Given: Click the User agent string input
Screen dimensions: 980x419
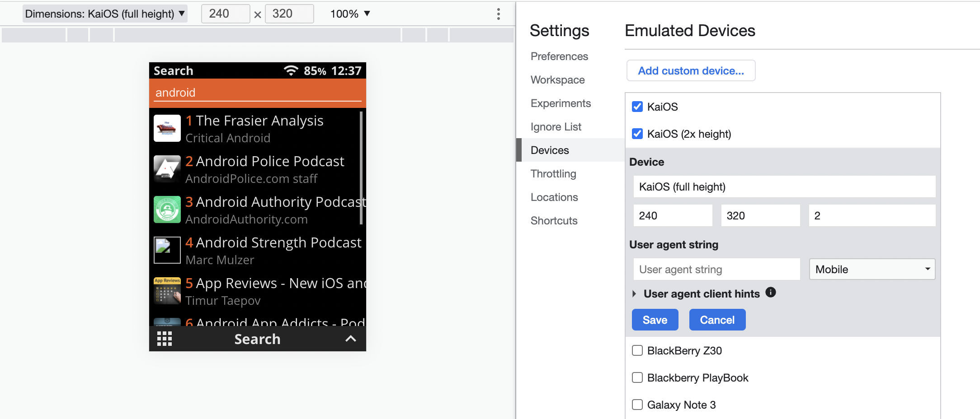Looking at the screenshot, I should [716, 269].
